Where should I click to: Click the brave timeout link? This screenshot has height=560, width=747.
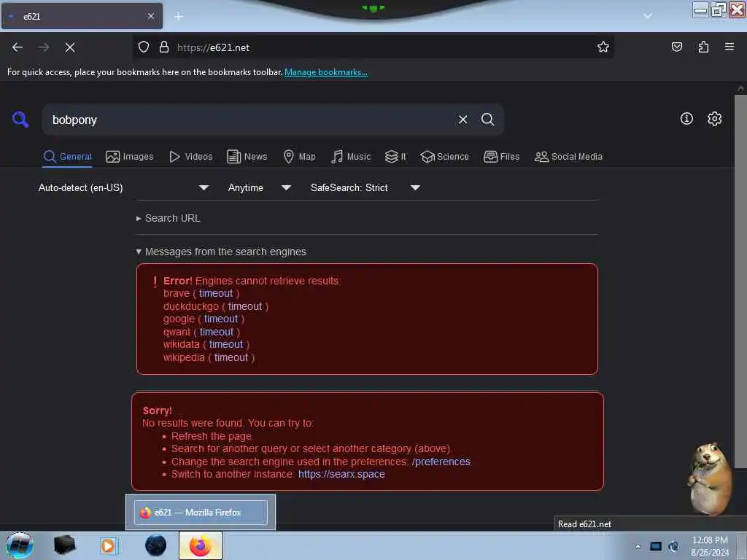(216, 293)
